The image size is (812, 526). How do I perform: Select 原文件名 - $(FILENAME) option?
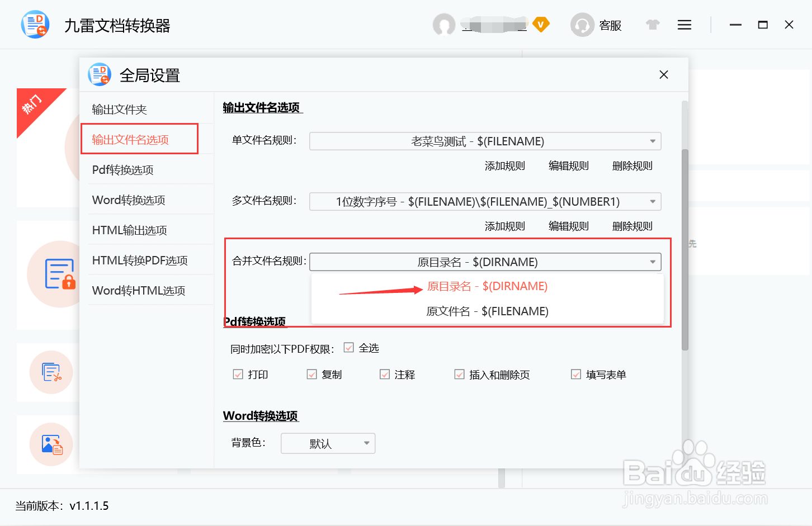(487, 311)
